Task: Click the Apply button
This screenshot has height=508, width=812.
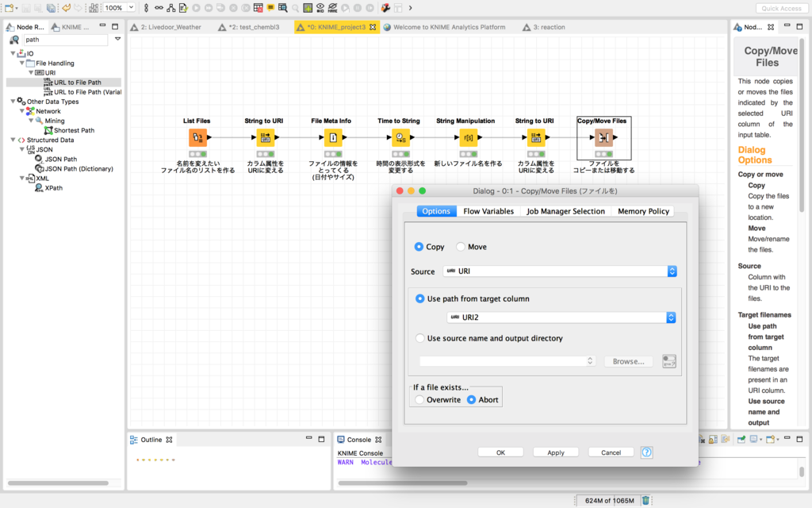Action: pos(556,452)
